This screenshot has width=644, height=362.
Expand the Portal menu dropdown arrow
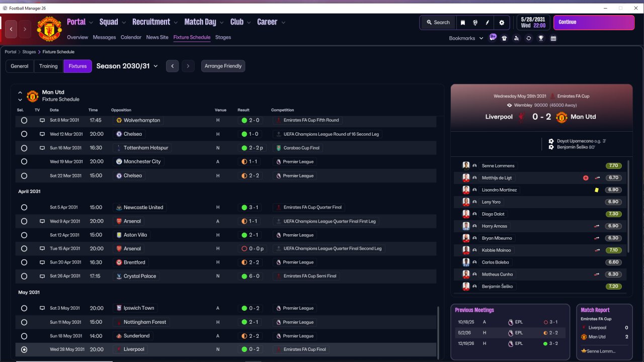[91, 23]
